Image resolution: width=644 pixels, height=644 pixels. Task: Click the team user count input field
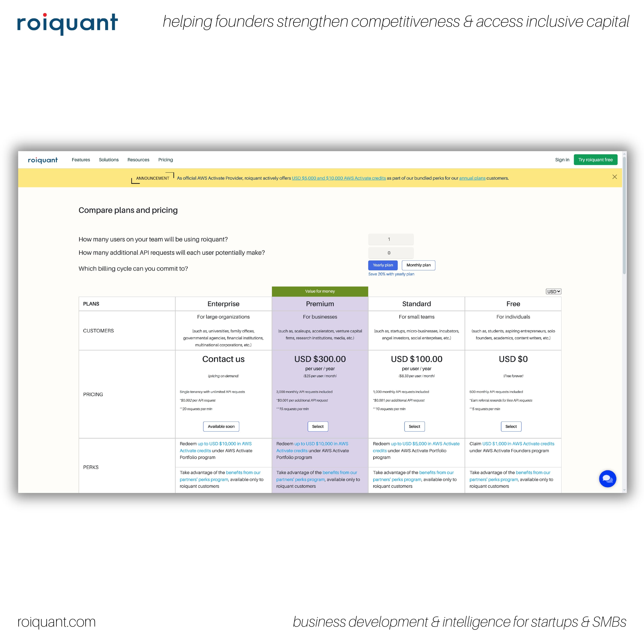(x=391, y=239)
